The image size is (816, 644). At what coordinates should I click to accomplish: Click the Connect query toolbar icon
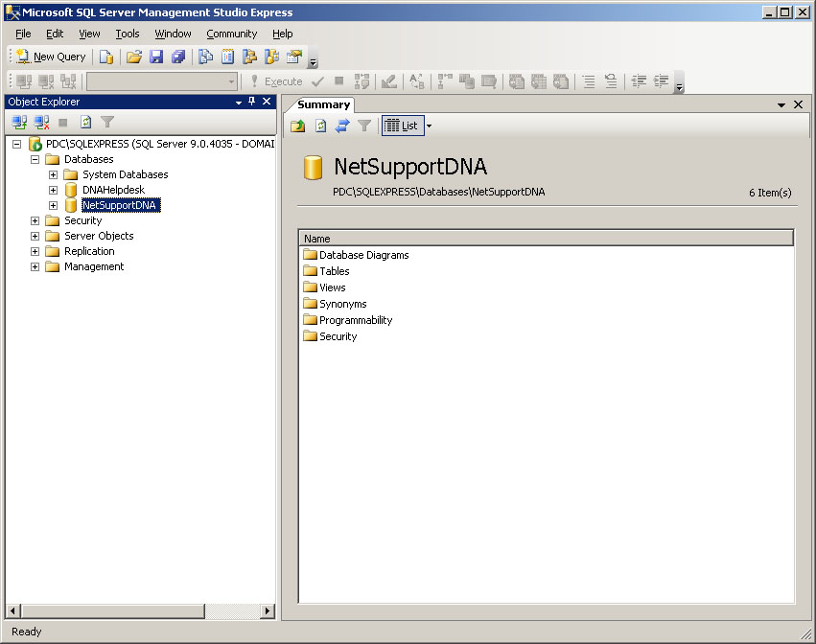(24, 81)
